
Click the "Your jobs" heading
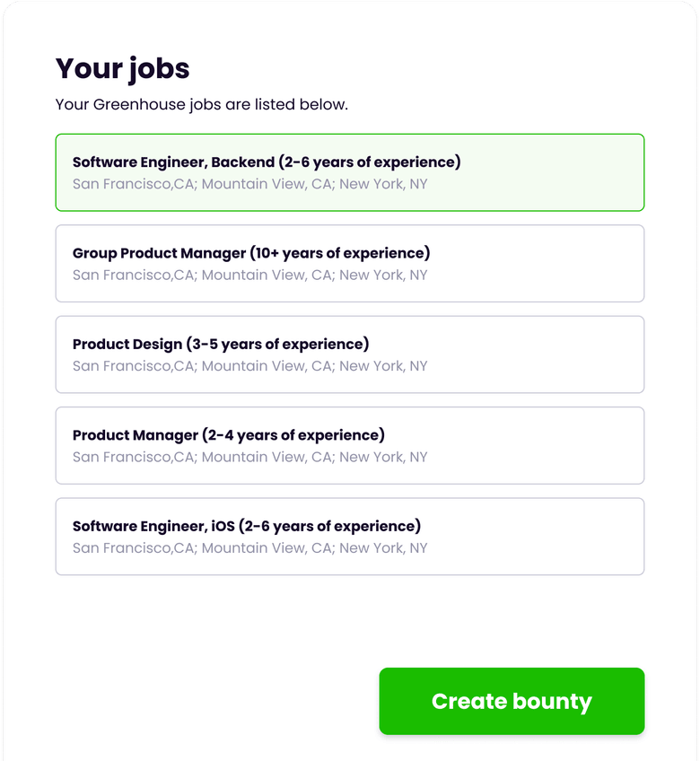[x=123, y=68]
